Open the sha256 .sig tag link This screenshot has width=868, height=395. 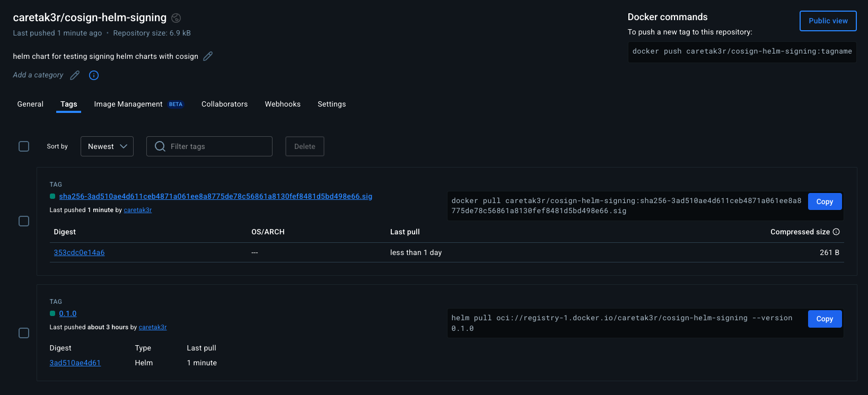[216, 196]
